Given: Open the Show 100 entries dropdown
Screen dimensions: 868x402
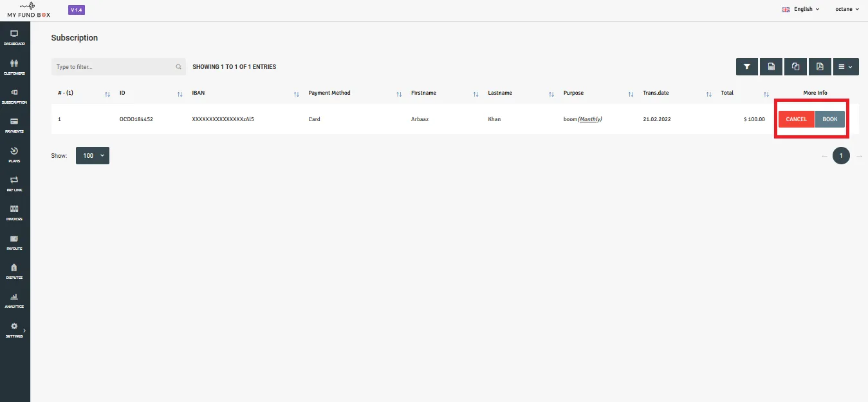Looking at the screenshot, I should pyautogui.click(x=93, y=156).
